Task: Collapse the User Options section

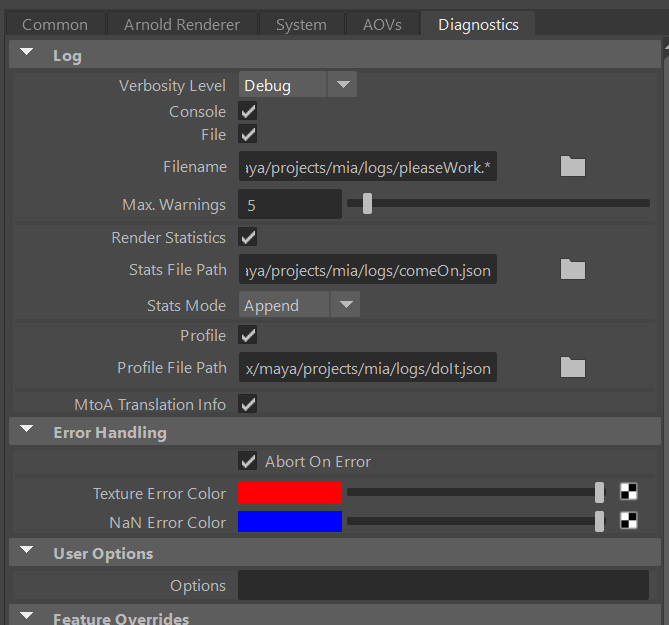Action: [x=27, y=550]
